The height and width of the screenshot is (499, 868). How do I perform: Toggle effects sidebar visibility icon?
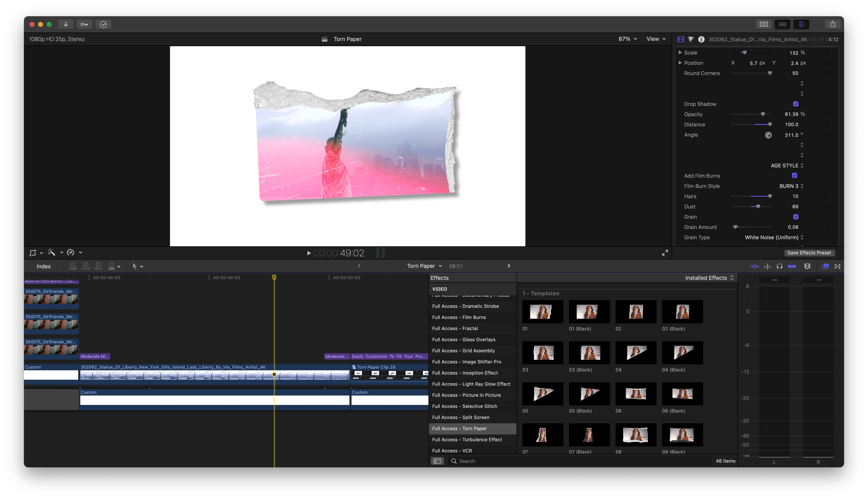pos(437,461)
